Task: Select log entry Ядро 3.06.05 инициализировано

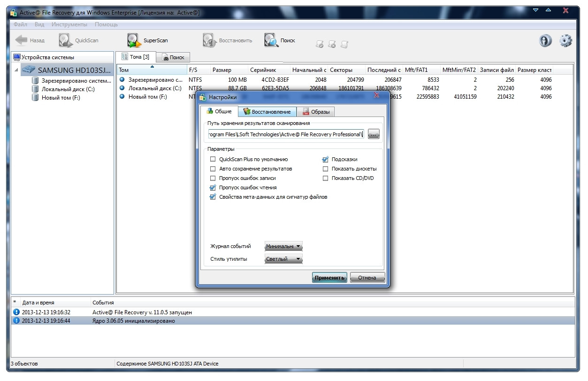Action: pyautogui.click(x=293, y=321)
